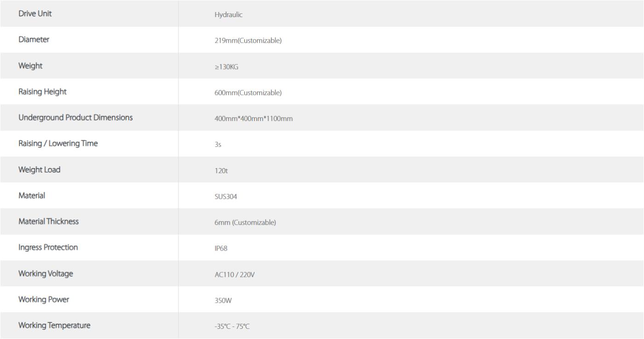Select the Weight row label

[30, 66]
